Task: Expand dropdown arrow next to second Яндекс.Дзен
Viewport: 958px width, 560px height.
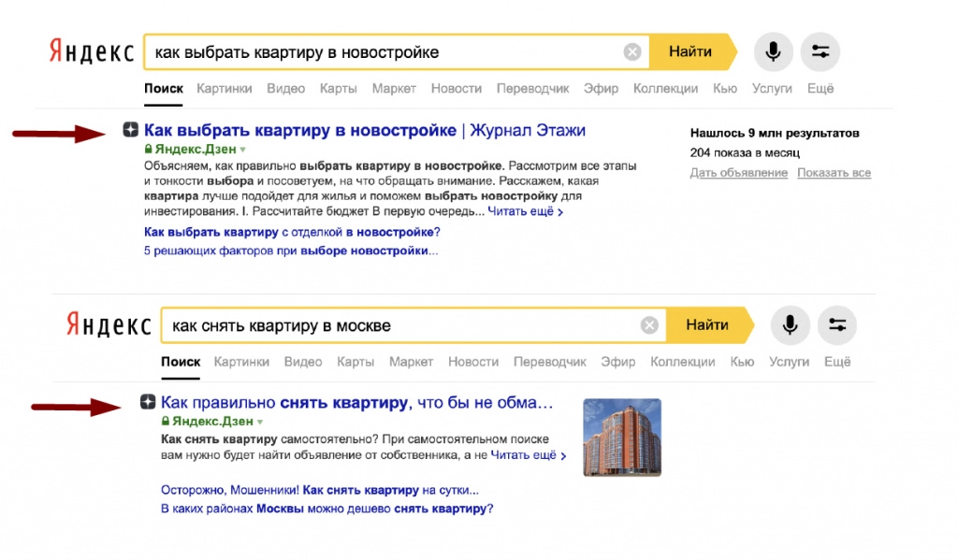Action: (x=260, y=423)
